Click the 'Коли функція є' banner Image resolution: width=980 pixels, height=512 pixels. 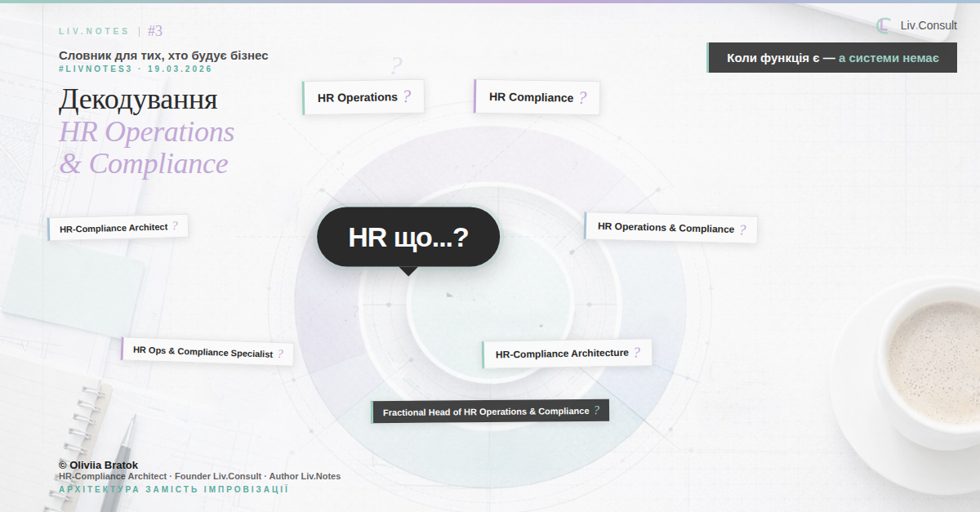tap(831, 58)
